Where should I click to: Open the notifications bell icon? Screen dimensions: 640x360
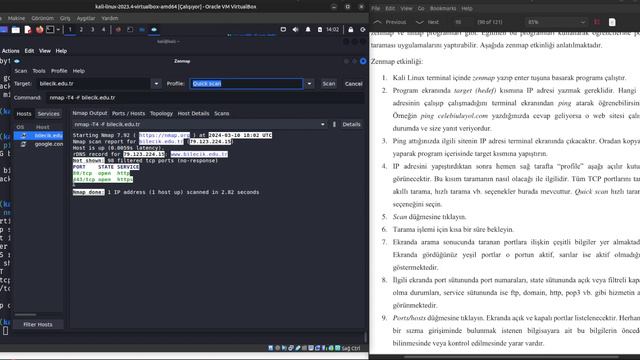308,29
